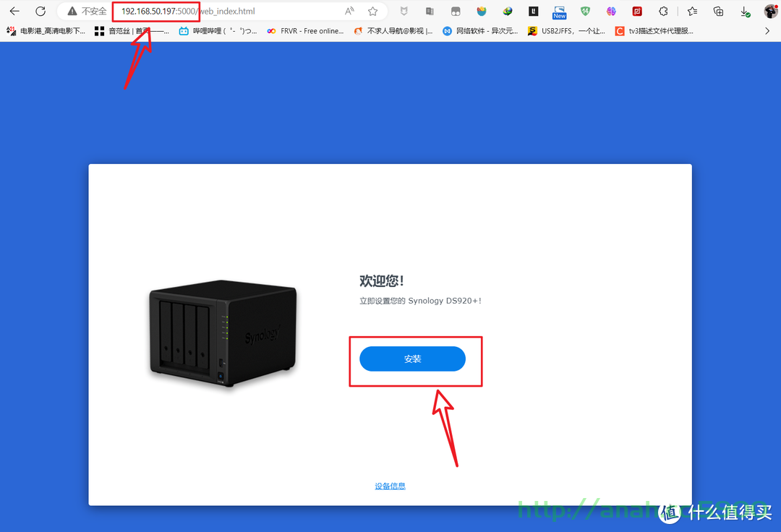Viewport: 781px width, 532px height.
Task: Open the colorful bowl extension icon
Action: pyautogui.click(x=482, y=11)
